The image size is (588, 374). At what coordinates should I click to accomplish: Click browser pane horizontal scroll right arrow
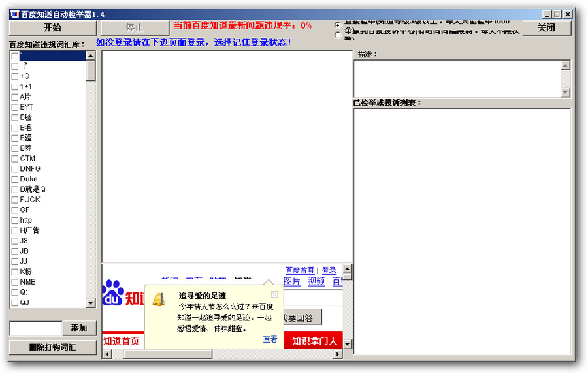tap(338, 354)
